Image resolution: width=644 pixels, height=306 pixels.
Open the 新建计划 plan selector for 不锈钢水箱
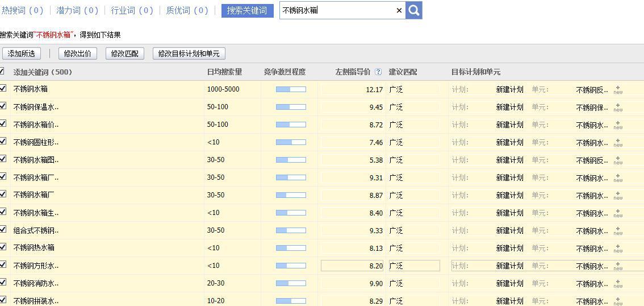(x=509, y=89)
